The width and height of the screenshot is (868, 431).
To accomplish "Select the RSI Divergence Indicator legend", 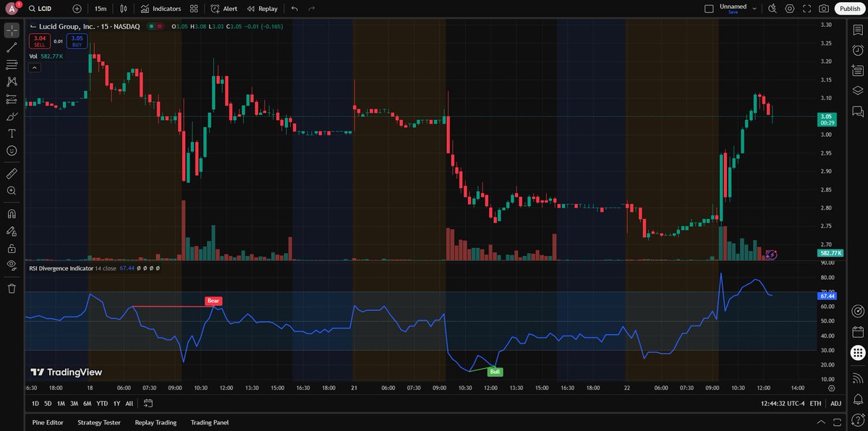I will pyautogui.click(x=61, y=268).
